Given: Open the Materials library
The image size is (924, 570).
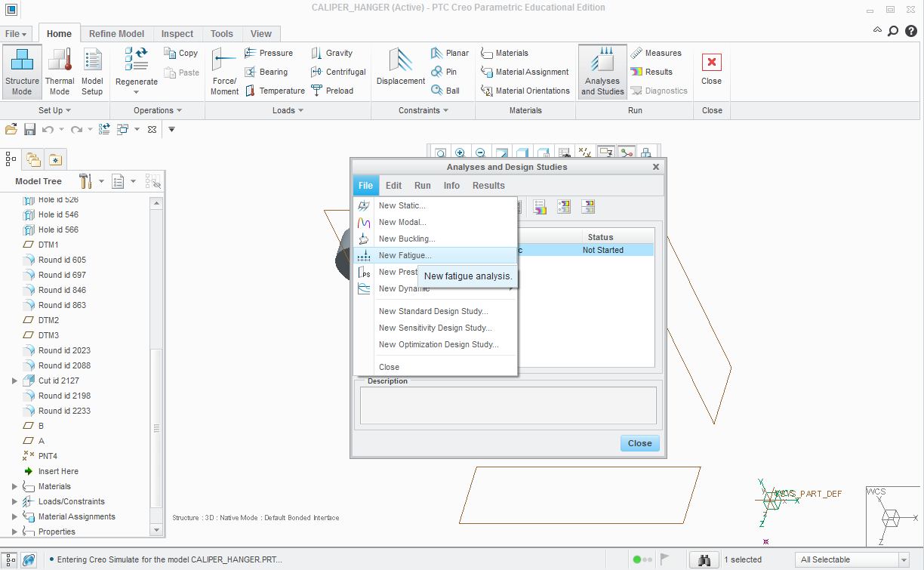Looking at the screenshot, I should [504, 53].
